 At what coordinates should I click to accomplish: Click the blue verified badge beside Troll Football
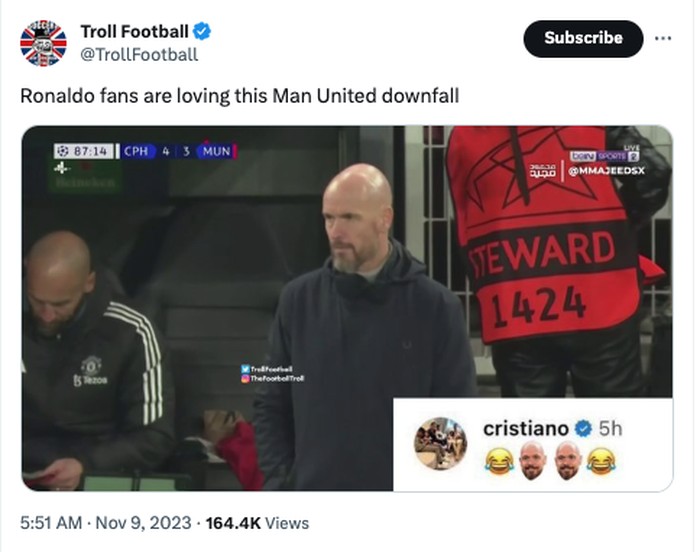tap(202, 32)
